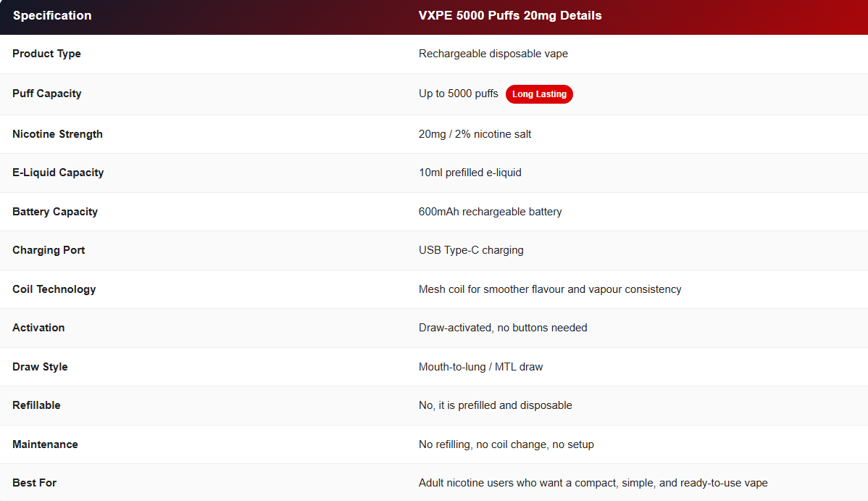Click the 'Puff Capacity' label
868x501 pixels.
(x=47, y=94)
